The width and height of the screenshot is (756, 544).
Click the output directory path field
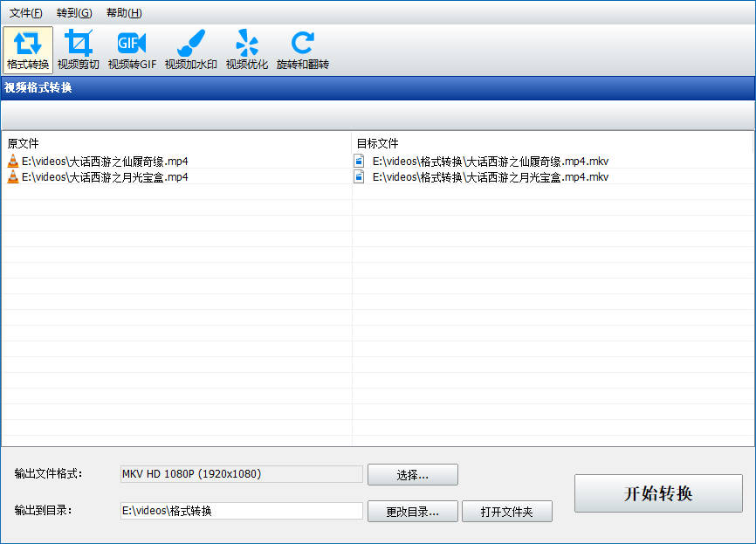(x=241, y=511)
